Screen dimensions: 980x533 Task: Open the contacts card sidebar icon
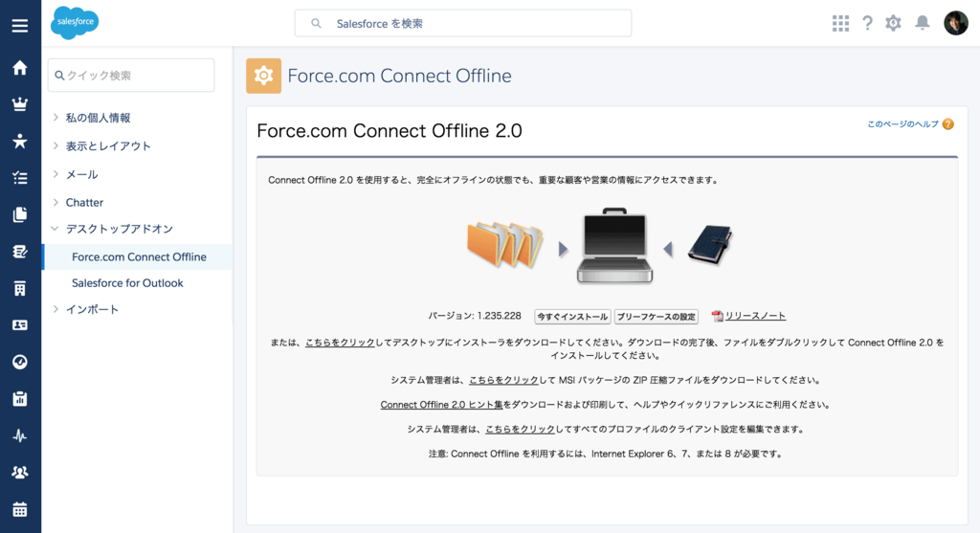click(x=20, y=325)
